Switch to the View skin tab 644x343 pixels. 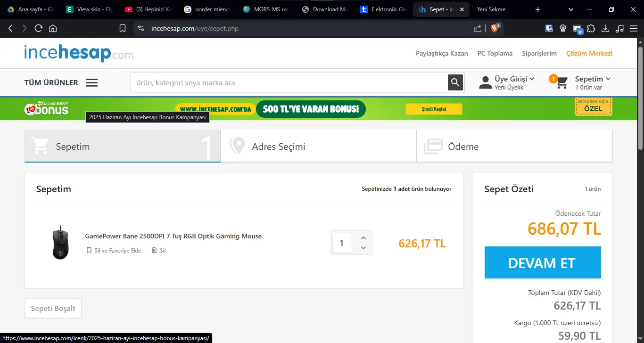point(90,9)
